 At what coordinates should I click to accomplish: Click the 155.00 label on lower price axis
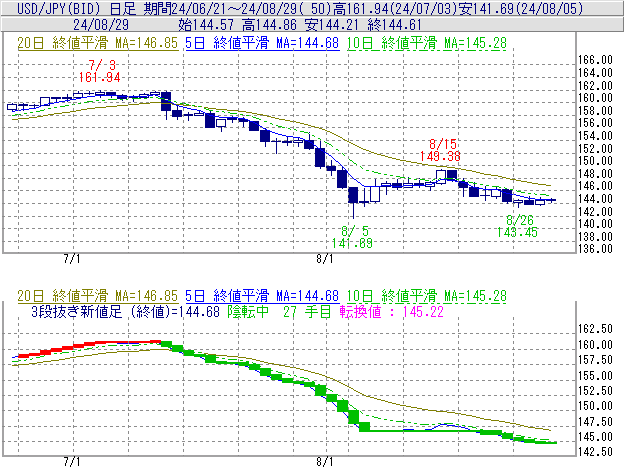pyautogui.click(x=595, y=375)
